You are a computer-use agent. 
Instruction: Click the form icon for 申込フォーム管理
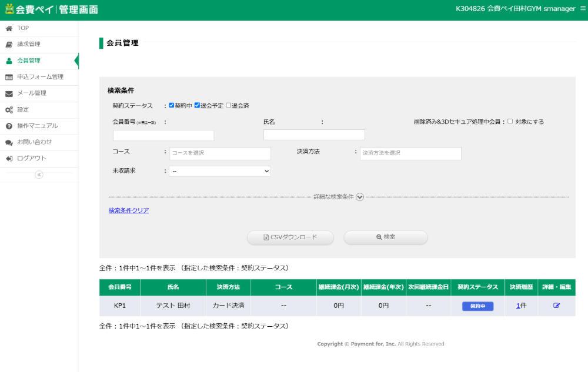(9, 77)
